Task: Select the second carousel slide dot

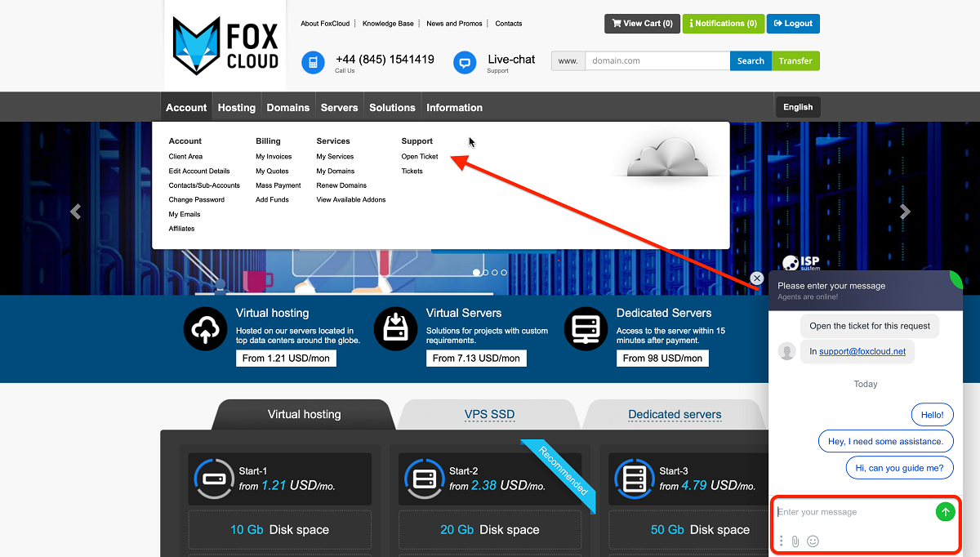Action: pyautogui.click(x=486, y=273)
